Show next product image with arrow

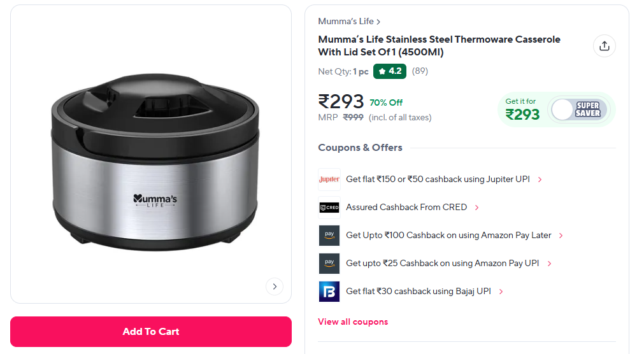[x=274, y=287]
